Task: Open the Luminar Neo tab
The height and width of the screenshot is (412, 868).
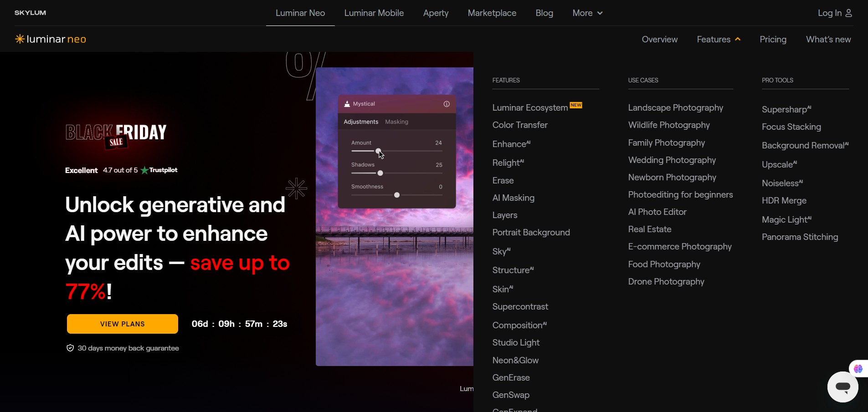Action: (300, 13)
